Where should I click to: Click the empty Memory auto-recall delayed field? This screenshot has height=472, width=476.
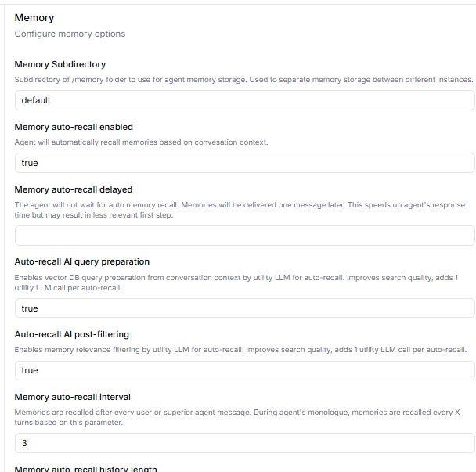click(244, 236)
